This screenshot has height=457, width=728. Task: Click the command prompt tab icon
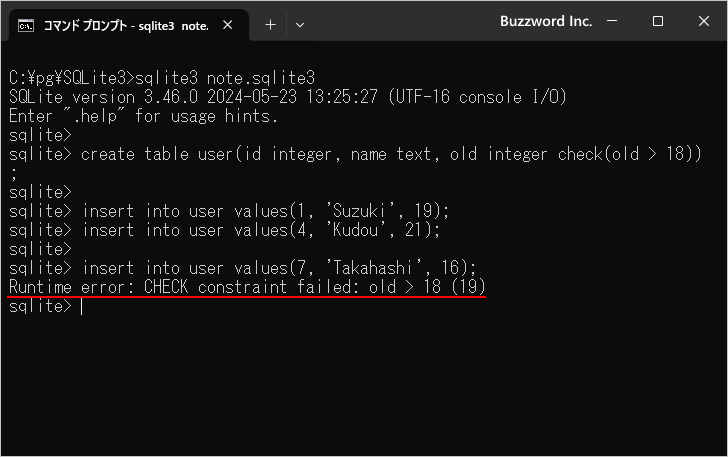(28, 25)
